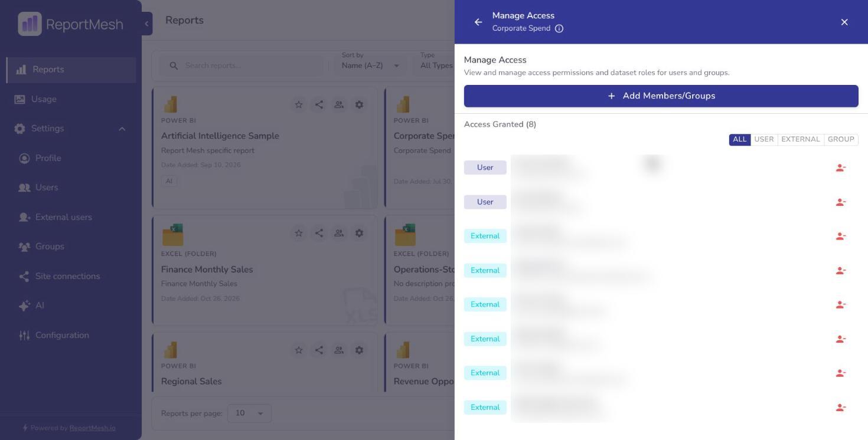Open Usage in the sidebar
Image resolution: width=868 pixels, height=440 pixels.
click(71, 99)
